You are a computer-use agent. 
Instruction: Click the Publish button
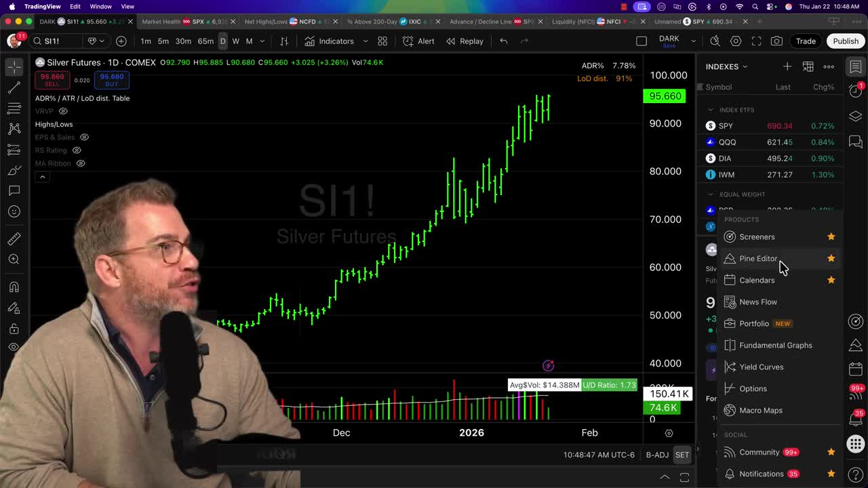tap(846, 41)
